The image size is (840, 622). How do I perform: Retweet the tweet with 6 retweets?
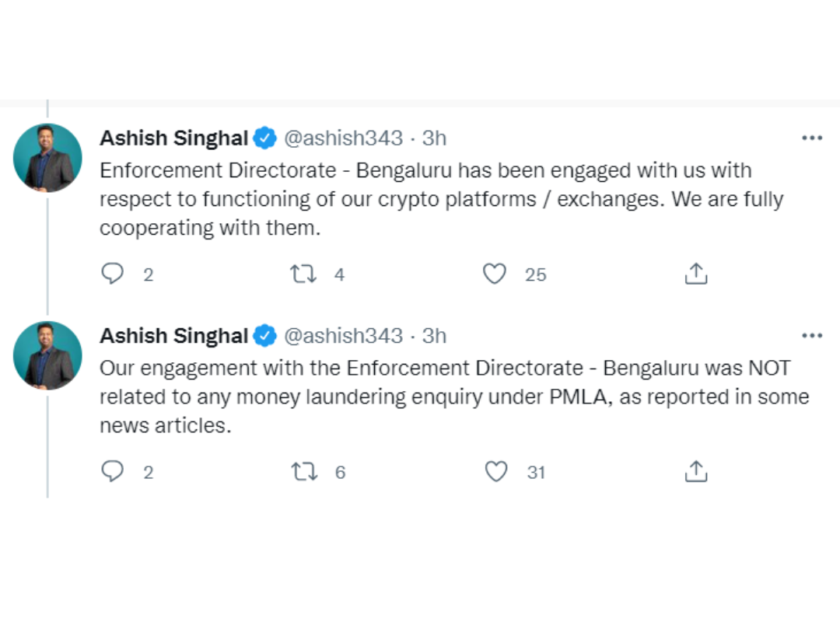pyautogui.click(x=303, y=471)
